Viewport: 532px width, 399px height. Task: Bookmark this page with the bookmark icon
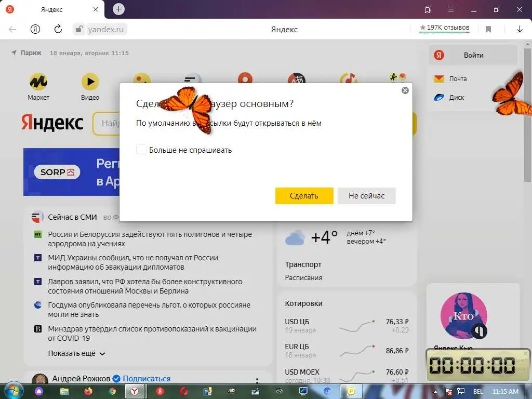click(x=488, y=30)
